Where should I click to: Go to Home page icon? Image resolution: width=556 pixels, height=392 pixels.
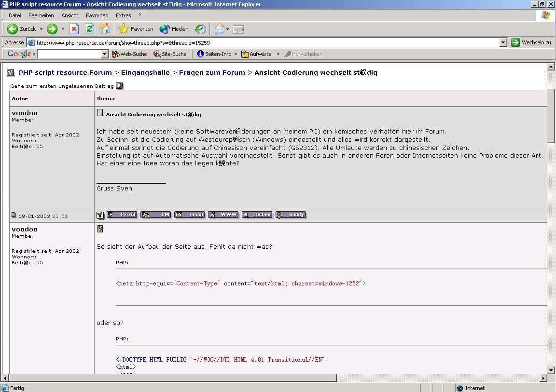(x=104, y=29)
